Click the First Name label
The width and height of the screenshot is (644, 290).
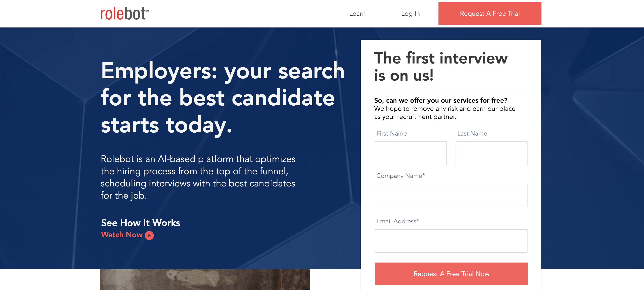[391, 134]
